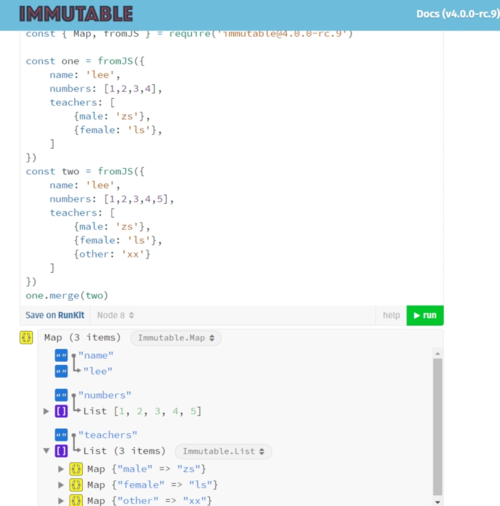
Task: Run the code with the green run button
Action: pyautogui.click(x=425, y=315)
